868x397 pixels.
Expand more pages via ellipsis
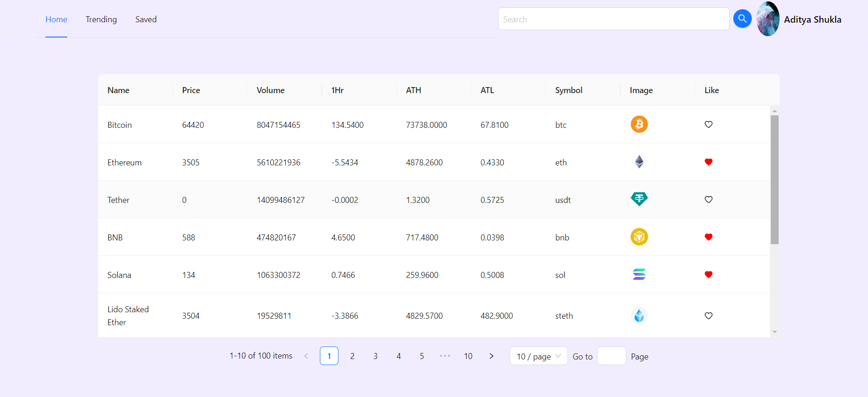(445, 356)
